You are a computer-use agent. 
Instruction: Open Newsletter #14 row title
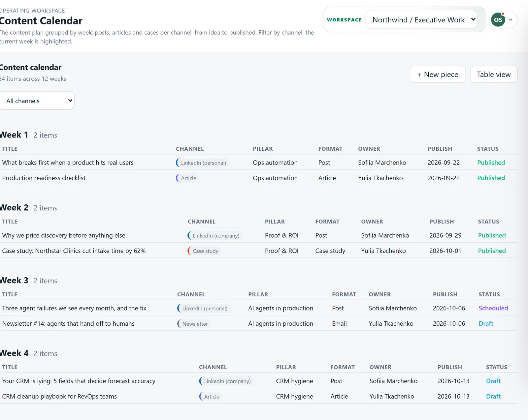tap(68, 324)
